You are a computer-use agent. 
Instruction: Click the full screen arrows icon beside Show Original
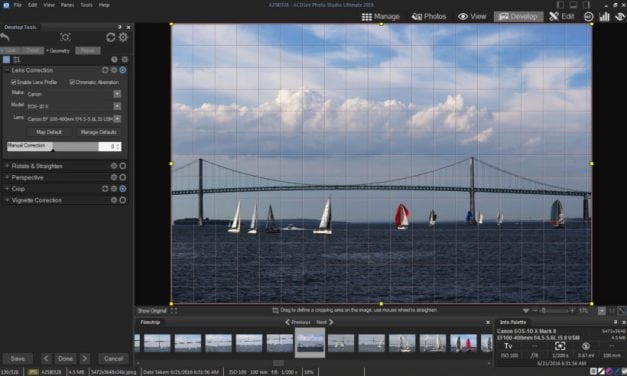click(x=174, y=310)
